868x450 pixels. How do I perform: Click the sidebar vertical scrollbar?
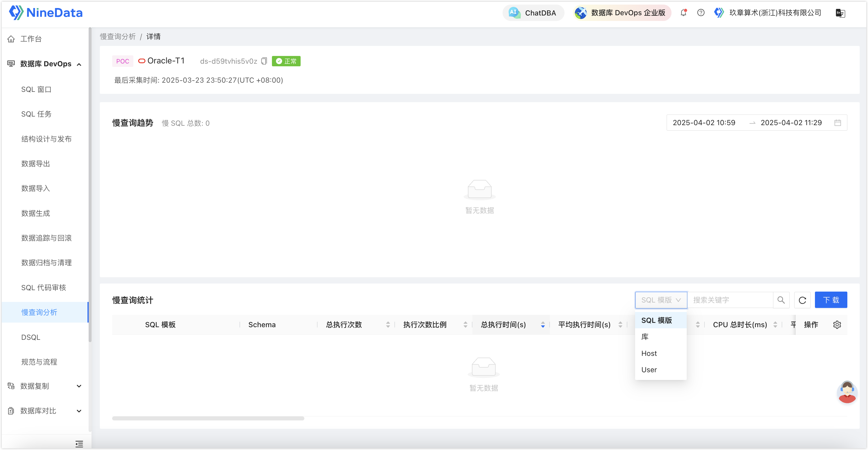coord(90,185)
